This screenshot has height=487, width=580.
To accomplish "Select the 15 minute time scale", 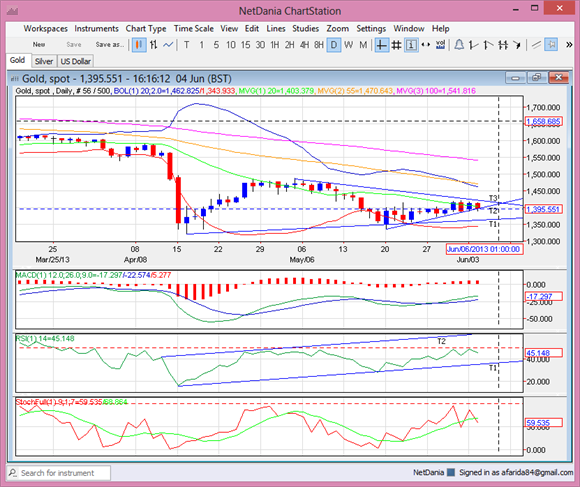I will click(246, 45).
